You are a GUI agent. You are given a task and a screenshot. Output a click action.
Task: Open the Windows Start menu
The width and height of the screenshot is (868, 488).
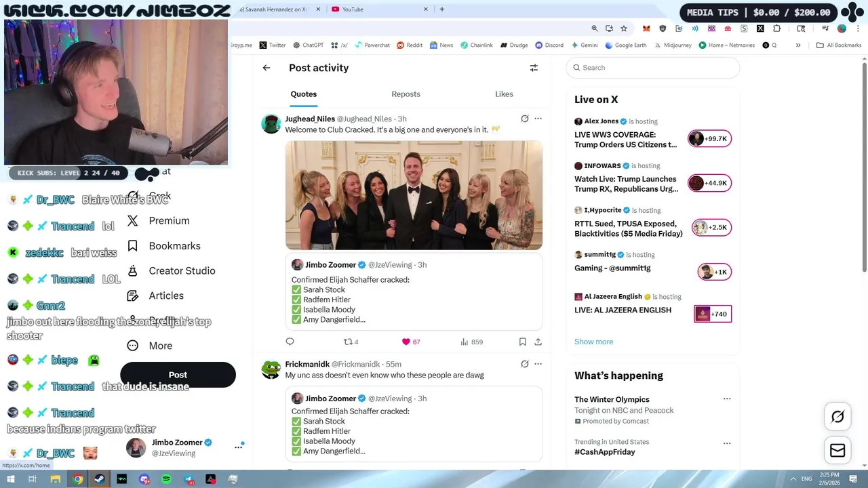pos(10,479)
